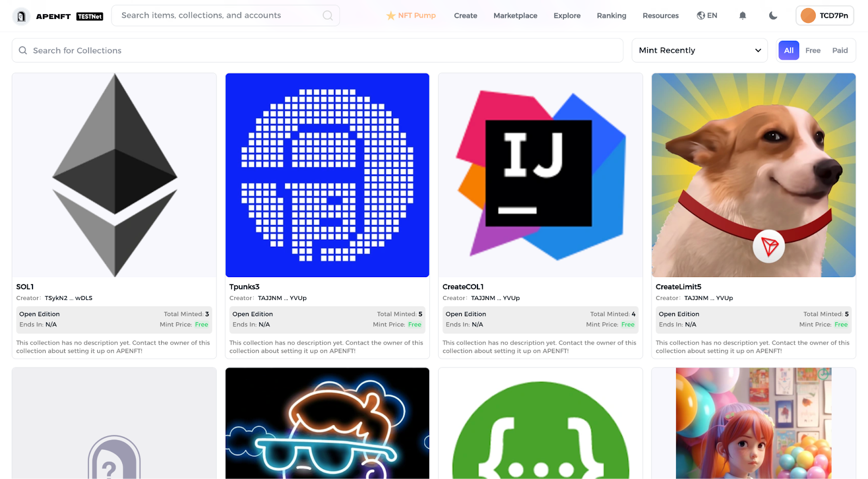The image size is (868, 479).
Task: Click the TESTNet badge
Action: tap(90, 17)
